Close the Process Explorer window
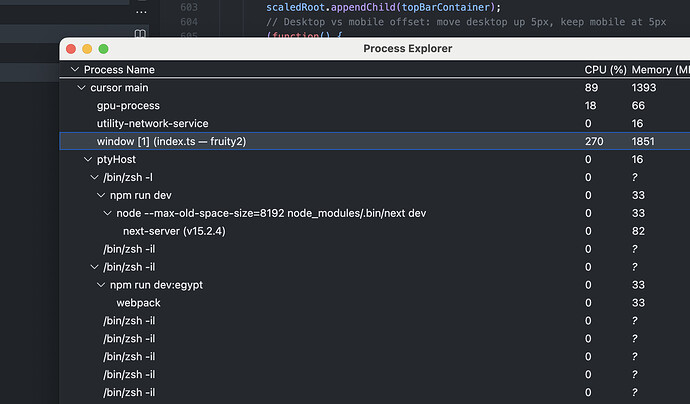The height and width of the screenshot is (404, 690). coord(70,49)
